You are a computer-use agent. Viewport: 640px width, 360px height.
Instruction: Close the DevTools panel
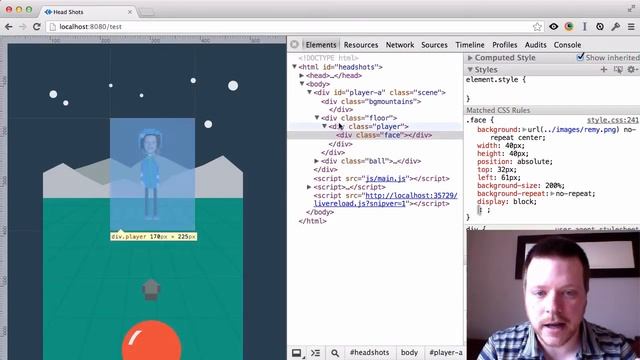click(294, 44)
